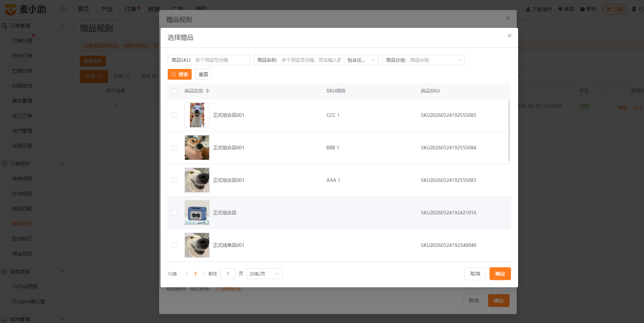Image resolution: width=644 pixels, height=323 pixels.
Task: Sort by 商品信息 column arrows
Action: [x=207, y=91]
